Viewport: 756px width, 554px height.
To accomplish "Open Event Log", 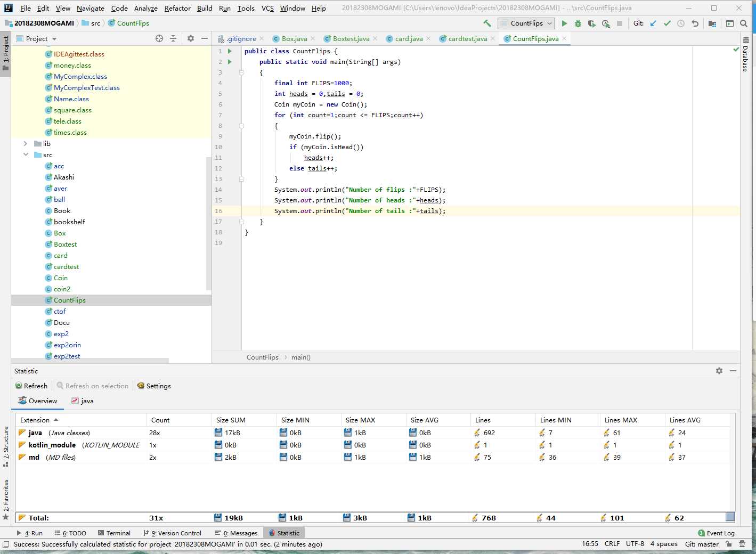I will [716, 533].
